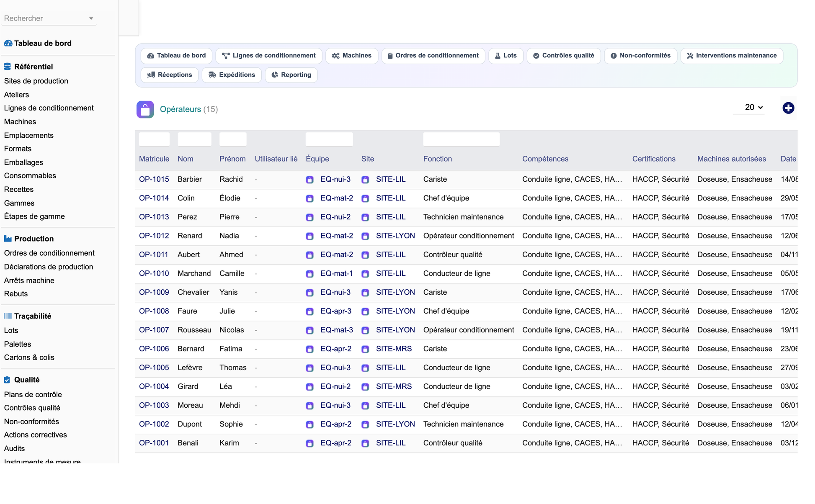
Task: Select the Lots tab
Action: (x=506, y=56)
